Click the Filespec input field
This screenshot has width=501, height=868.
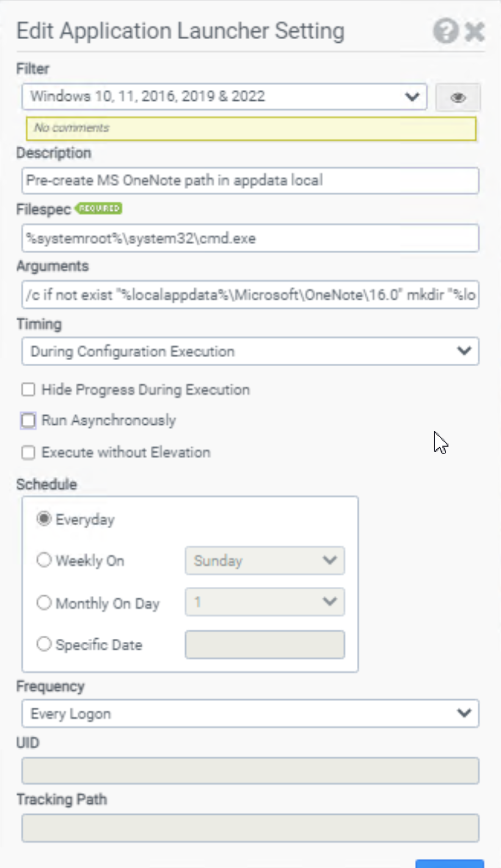[250, 238]
